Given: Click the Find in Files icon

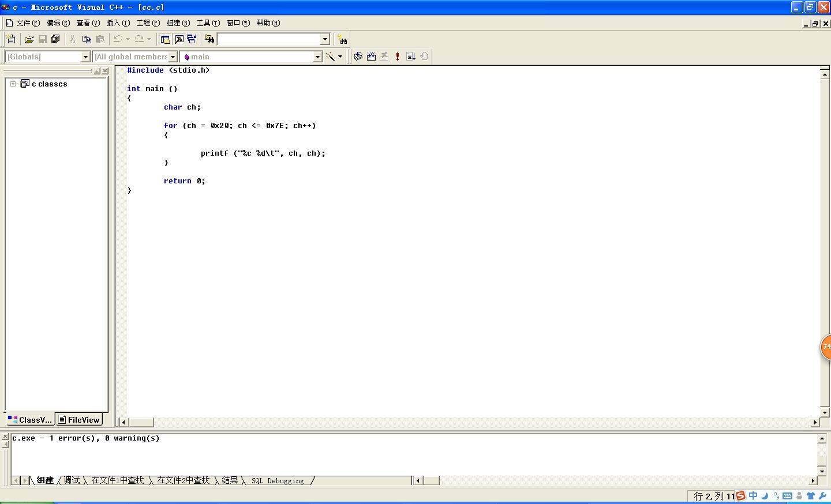Looking at the screenshot, I should pyautogui.click(x=209, y=39).
